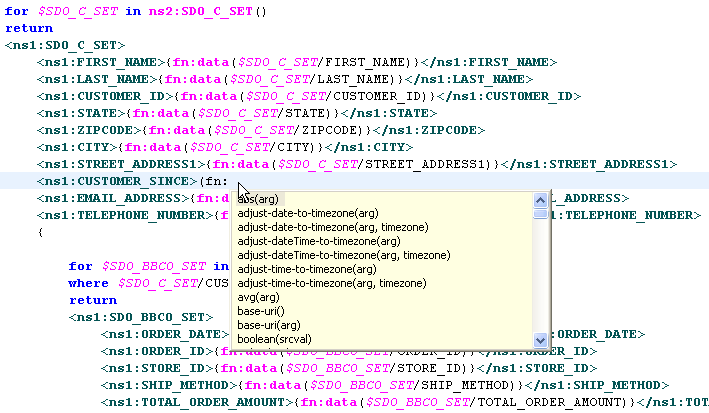
Task: Click fn:data on the STATE line
Action: (x=161, y=113)
